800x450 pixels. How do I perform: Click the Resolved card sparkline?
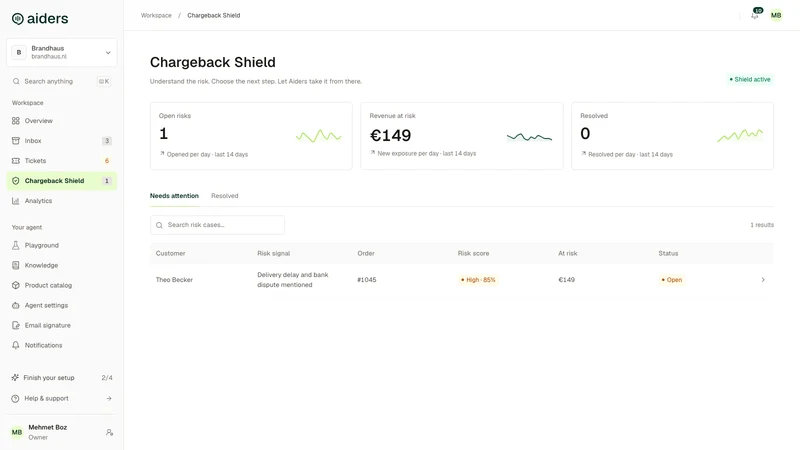coord(740,135)
